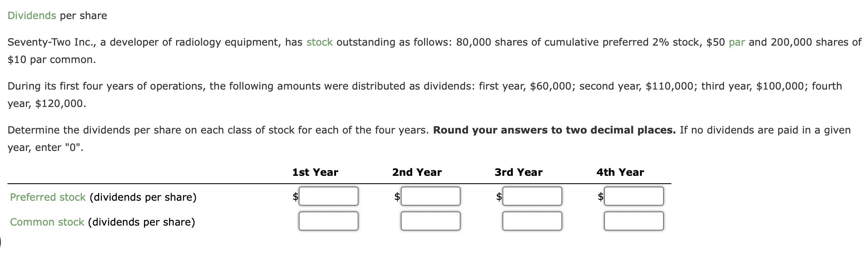This screenshot has width=868, height=272.
Task: Focus the 4th Year preferred stock input
Action: (x=634, y=196)
